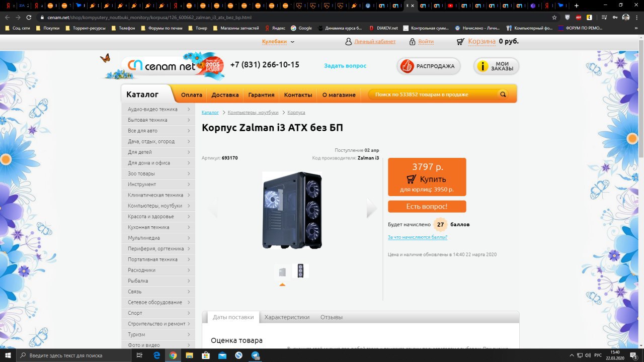Show next product image with right arrow
Viewport: 644px width, 362px height.
pyautogui.click(x=371, y=208)
